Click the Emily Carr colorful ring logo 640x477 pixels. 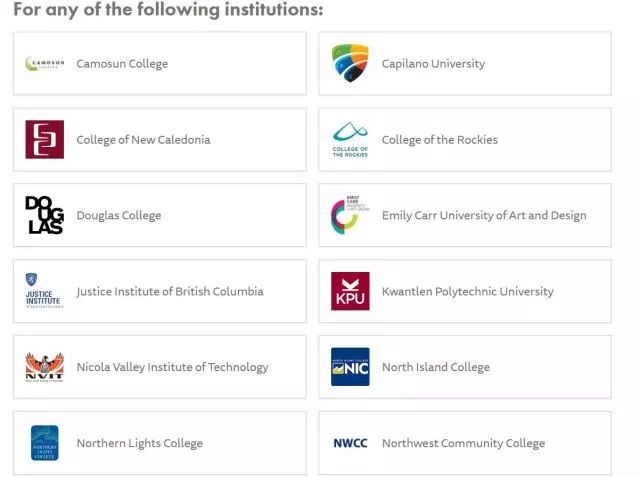350,215
